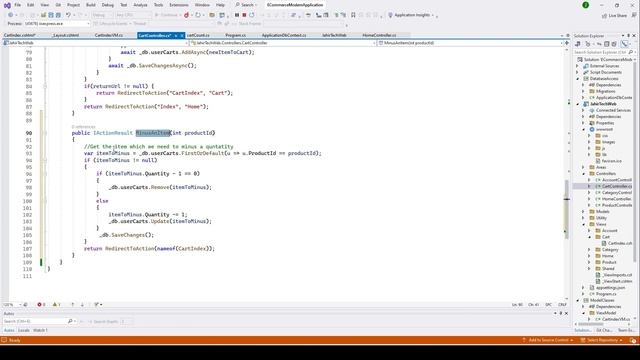Viewport: 640px width, 360px height.
Task: Collapse the Views folder
Action: point(584,224)
